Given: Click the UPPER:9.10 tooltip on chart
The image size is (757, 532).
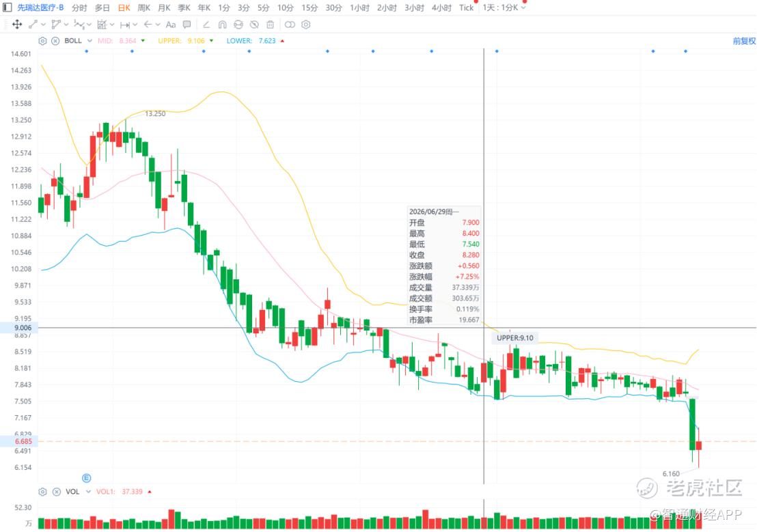Looking at the screenshot, I should pyautogui.click(x=515, y=338).
